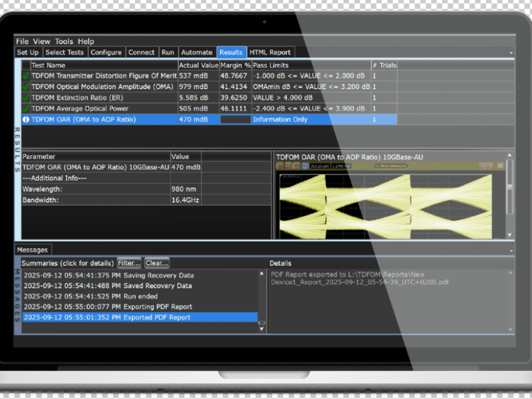
Task: Click the pass checkmark for Average Optical Power
Action: point(26,108)
